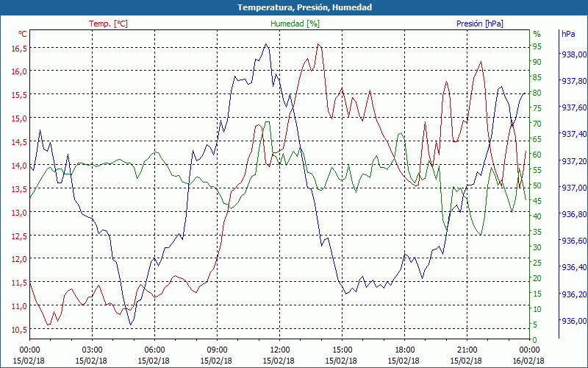Click the "18:00" time axis label
Screen dimensions: 588x368
tap(405, 350)
